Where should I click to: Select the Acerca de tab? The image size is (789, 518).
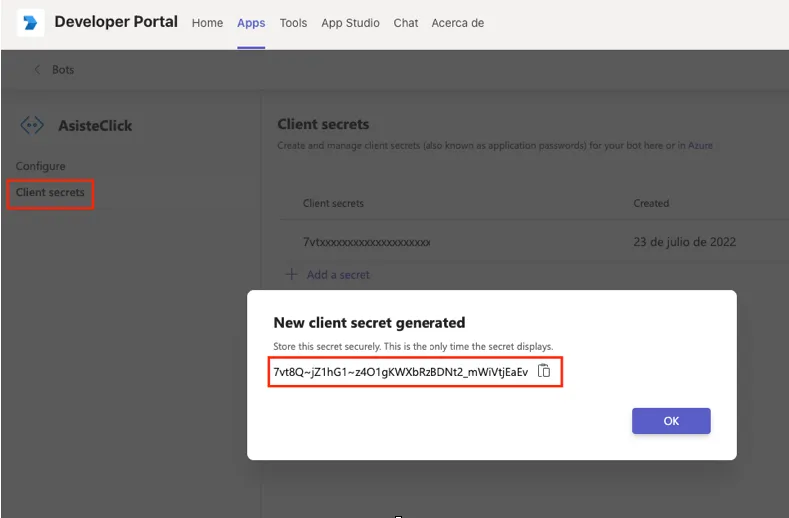pos(457,23)
